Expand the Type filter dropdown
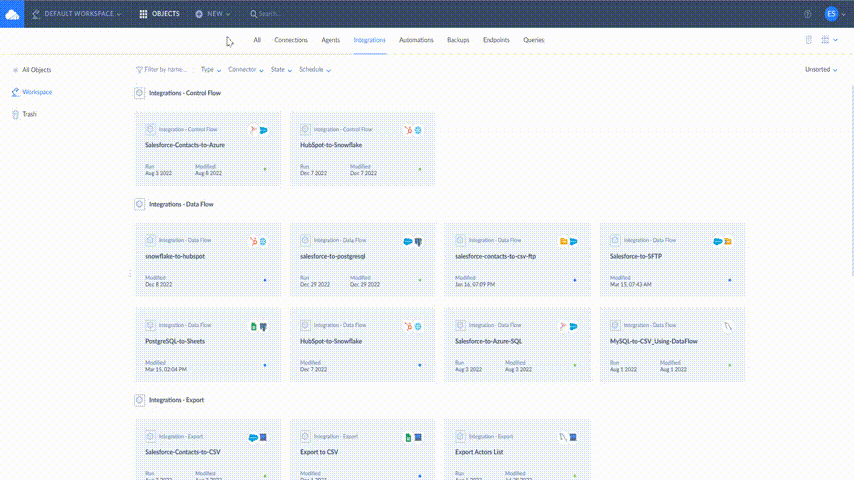The height and width of the screenshot is (480, 854). click(x=211, y=70)
